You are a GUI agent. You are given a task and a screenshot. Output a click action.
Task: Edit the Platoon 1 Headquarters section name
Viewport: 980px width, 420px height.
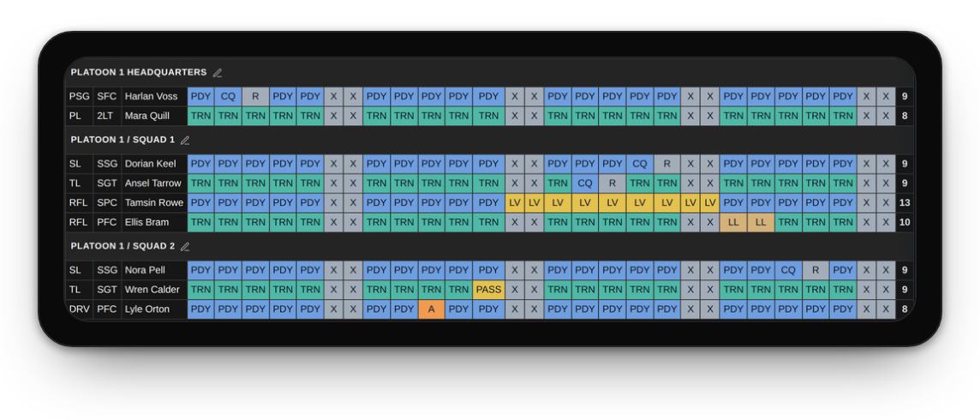(218, 73)
